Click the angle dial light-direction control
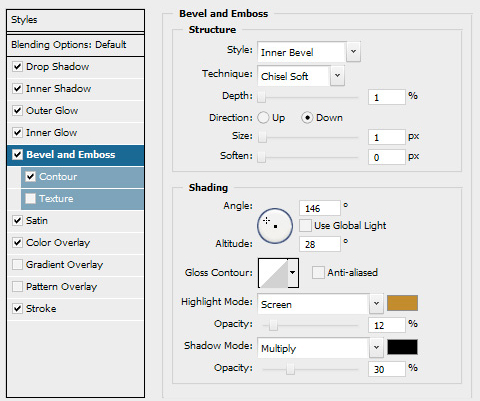 [x=275, y=226]
